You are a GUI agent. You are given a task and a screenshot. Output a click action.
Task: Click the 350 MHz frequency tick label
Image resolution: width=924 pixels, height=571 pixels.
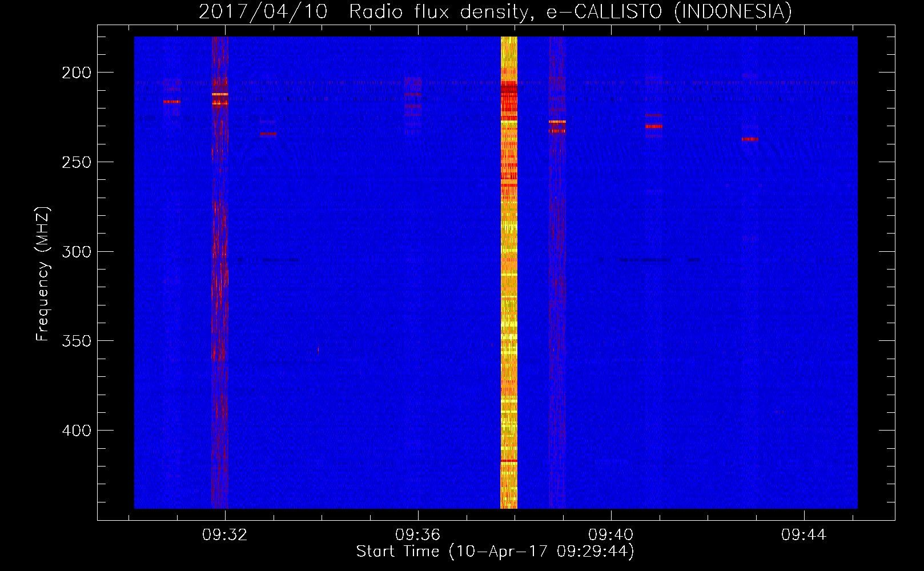[77, 341]
